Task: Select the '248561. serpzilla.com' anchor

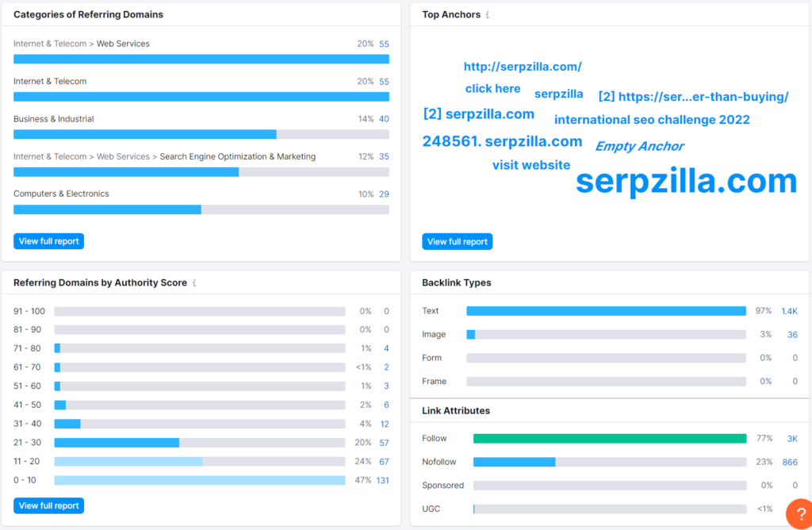Action: click(502, 141)
